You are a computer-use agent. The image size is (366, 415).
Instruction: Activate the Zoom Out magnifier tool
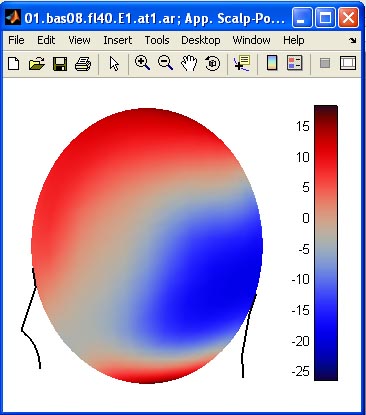(x=165, y=63)
